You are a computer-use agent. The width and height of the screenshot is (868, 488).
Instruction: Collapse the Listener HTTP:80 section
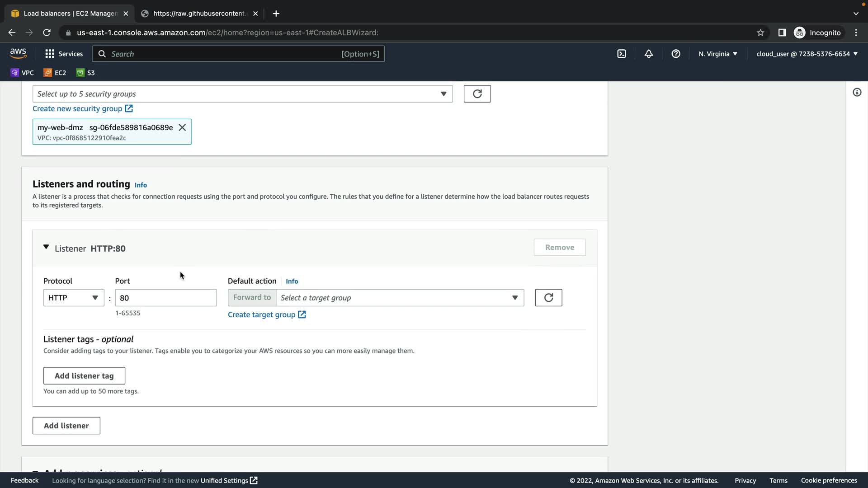coord(46,248)
